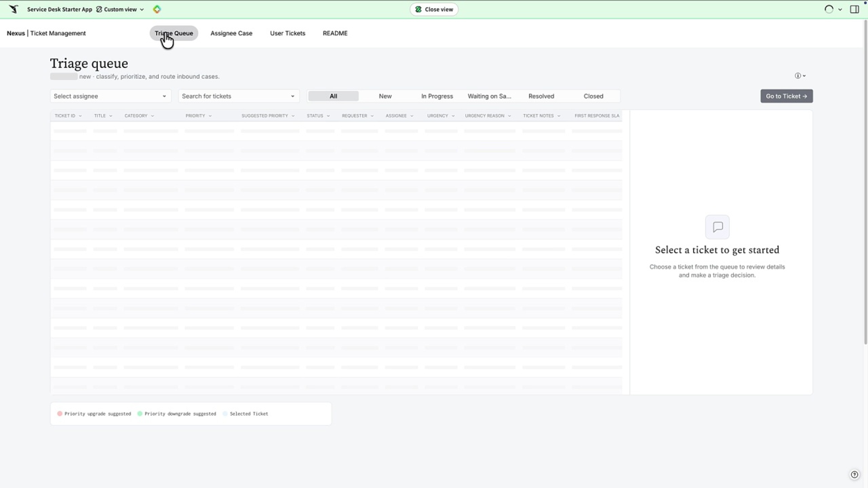Show only Resolved tickets
Viewport: 868px width, 488px height.
(x=541, y=96)
